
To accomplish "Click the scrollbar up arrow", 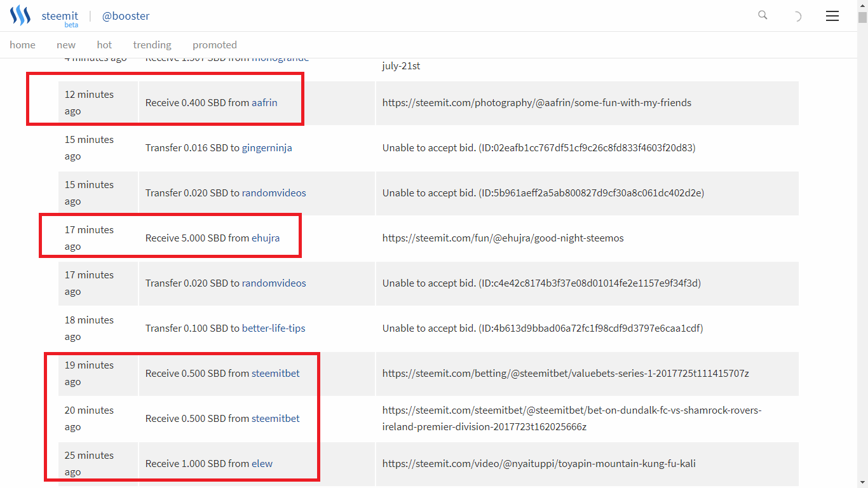I will pyautogui.click(x=862, y=5).
